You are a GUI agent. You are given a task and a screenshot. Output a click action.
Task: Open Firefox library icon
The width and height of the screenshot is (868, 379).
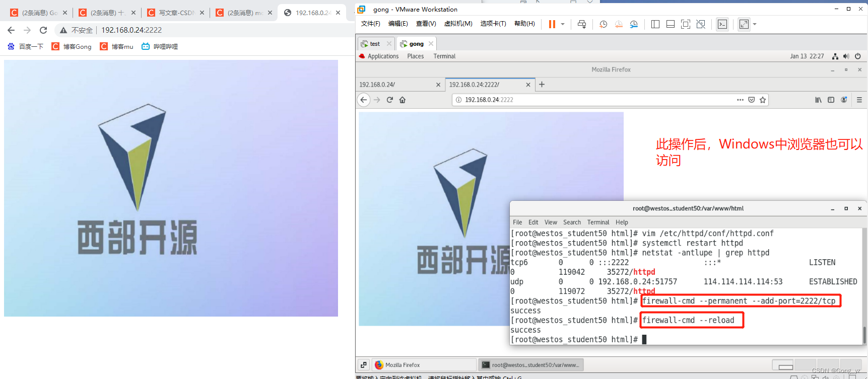point(818,100)
